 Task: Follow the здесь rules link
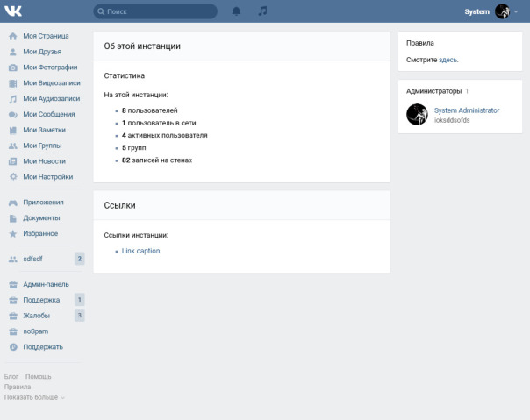(x=448, y=60)
